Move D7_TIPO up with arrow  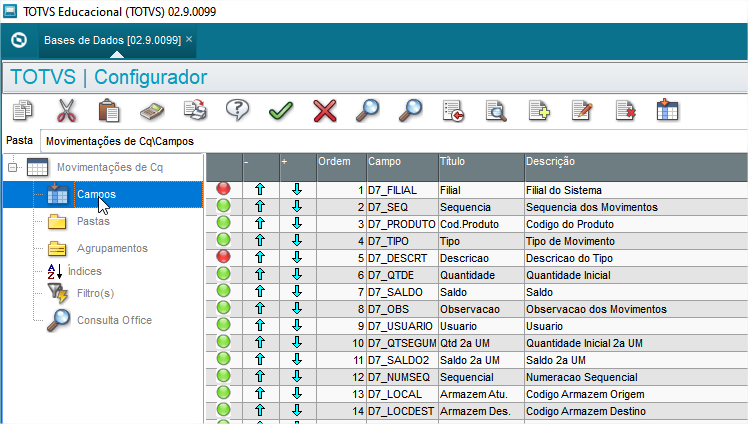point(260,240)
